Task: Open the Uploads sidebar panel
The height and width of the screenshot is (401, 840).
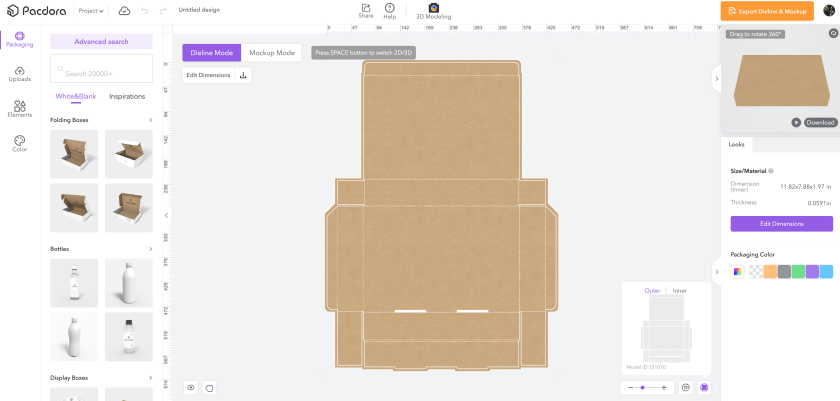Action: click(x=19, y=73)
